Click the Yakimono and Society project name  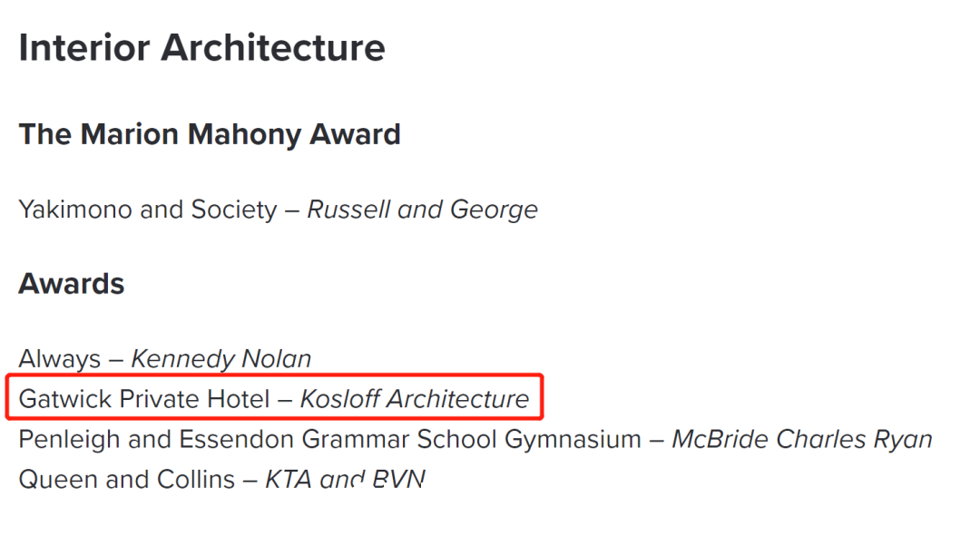pyautogui.click(x=148, y=210)
